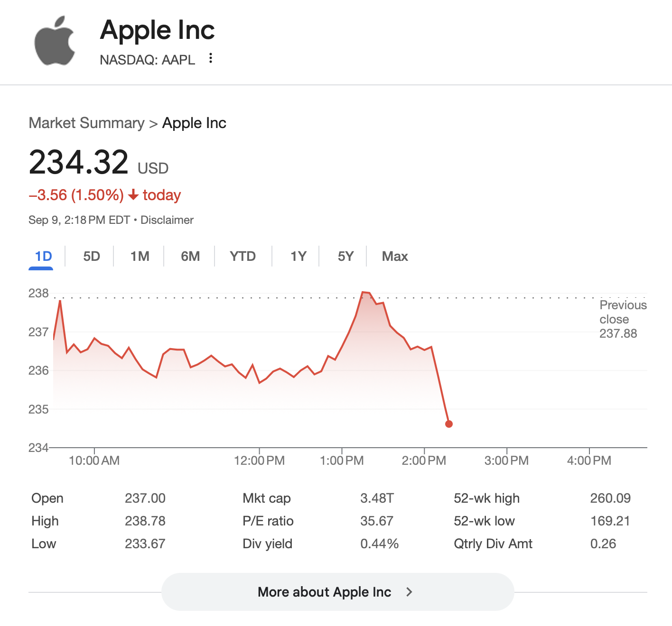The width and height of the screenshot is (672, 626).
Task: Open the 1Y chart view
Action: (298, 257)
